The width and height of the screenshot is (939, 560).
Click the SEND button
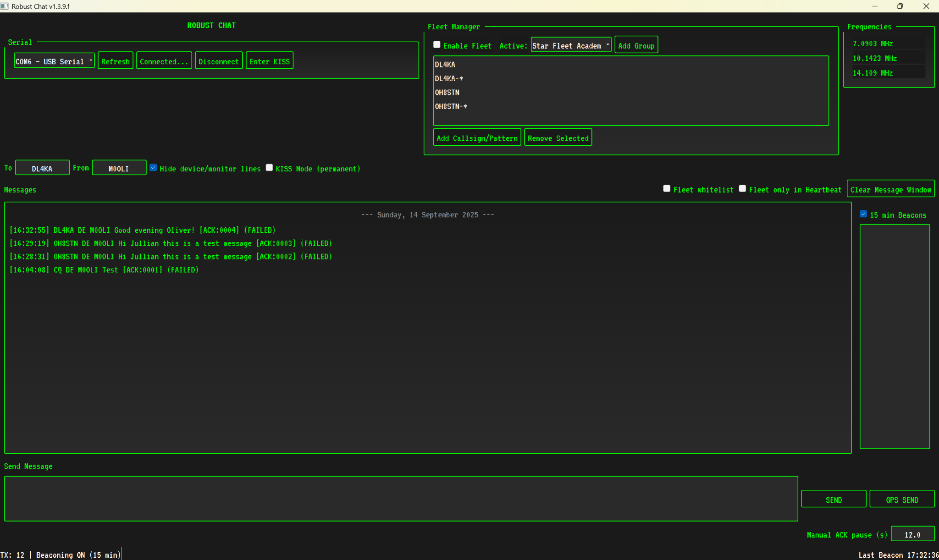[834, 500]
